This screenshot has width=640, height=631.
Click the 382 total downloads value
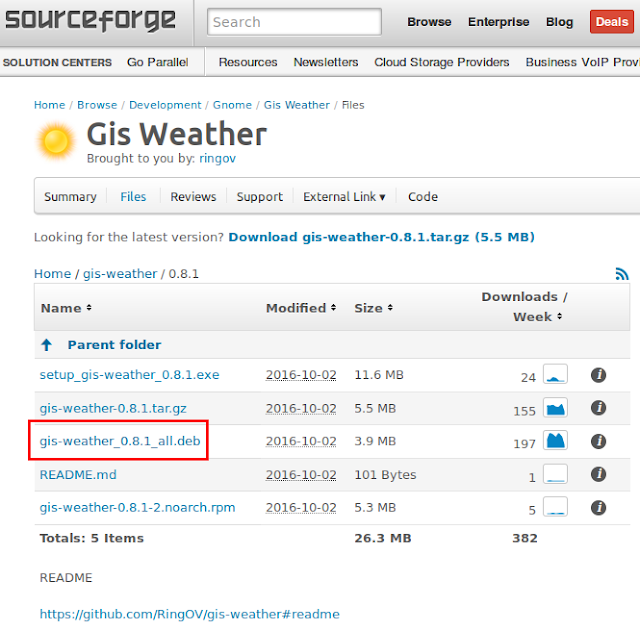(x=524, y=538)
